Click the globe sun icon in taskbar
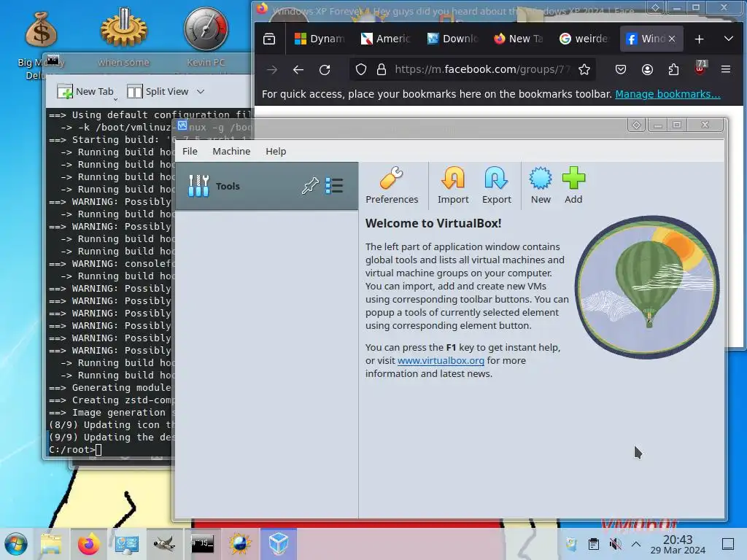Viewport: 747px width, 560px height. [x=239, y=544]
